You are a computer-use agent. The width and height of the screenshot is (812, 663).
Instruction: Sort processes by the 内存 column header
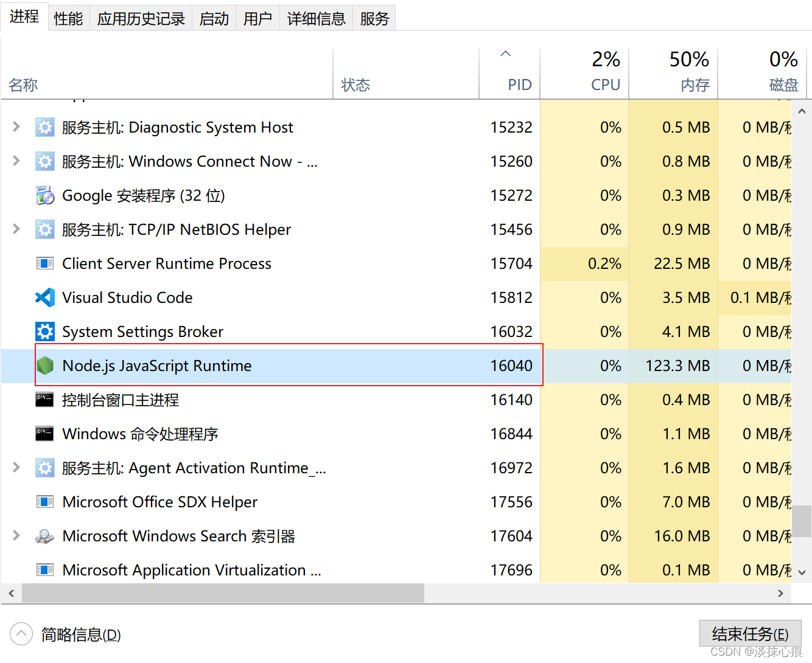pyautogui.click(x=674, y=73)
